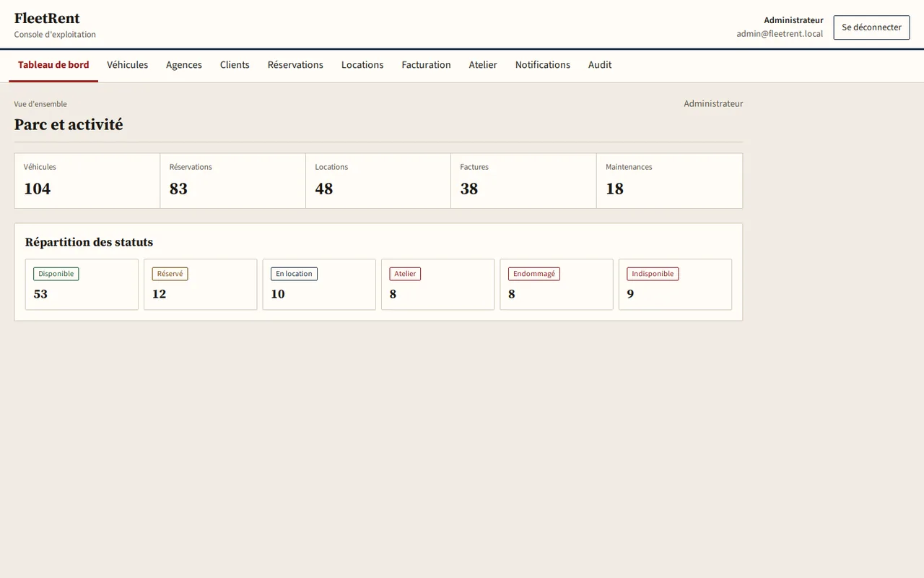This screenshot has height=578, width=924.
Task: Click the Disponible count 53
Action: coord(40,294)
